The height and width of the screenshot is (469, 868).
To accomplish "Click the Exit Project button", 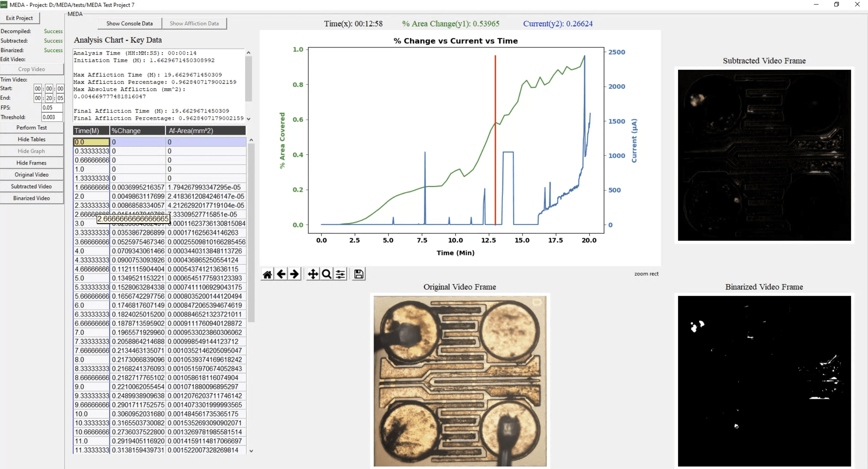I will coord(19,18).
